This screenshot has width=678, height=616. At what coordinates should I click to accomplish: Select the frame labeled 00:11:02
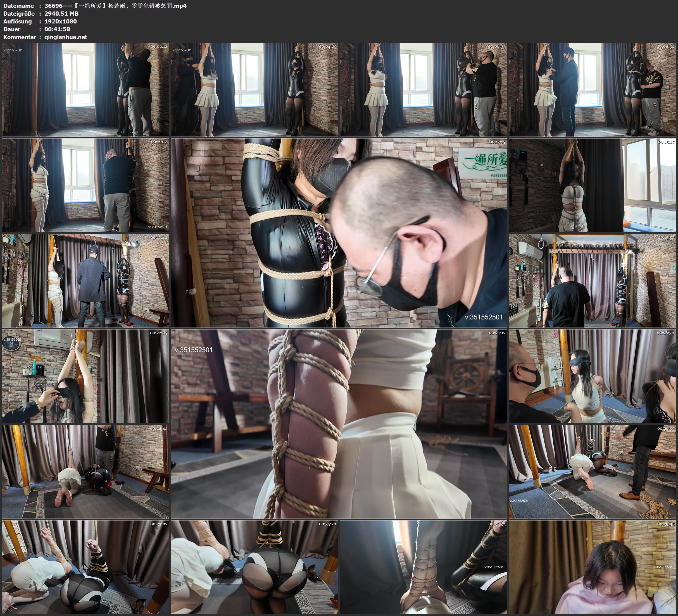pos(85,185)
